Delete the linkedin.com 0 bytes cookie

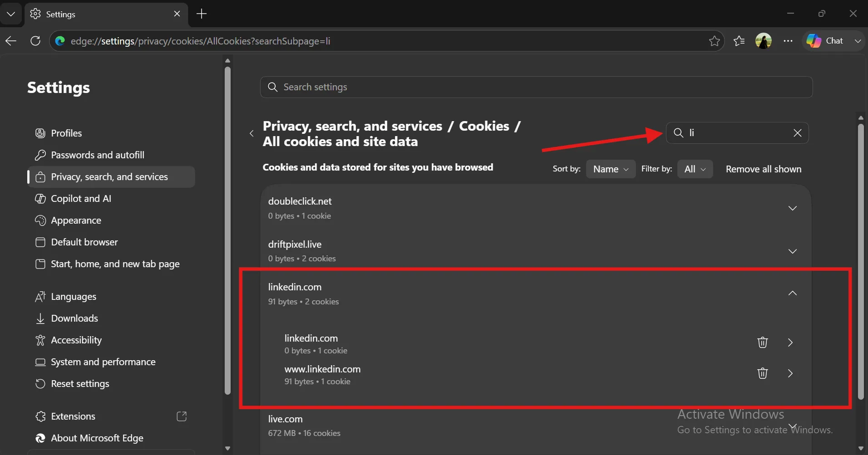click(763, 342)
